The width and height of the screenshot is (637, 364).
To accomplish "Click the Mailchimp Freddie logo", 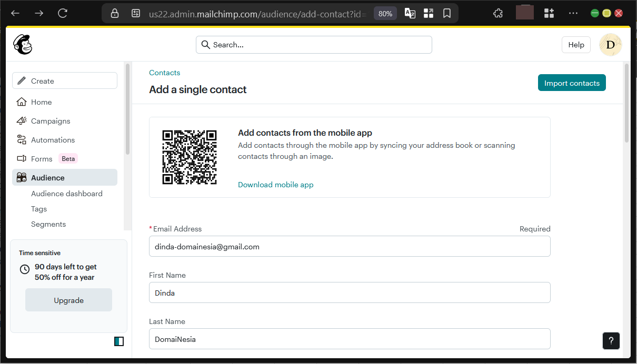I will (23, 45).
